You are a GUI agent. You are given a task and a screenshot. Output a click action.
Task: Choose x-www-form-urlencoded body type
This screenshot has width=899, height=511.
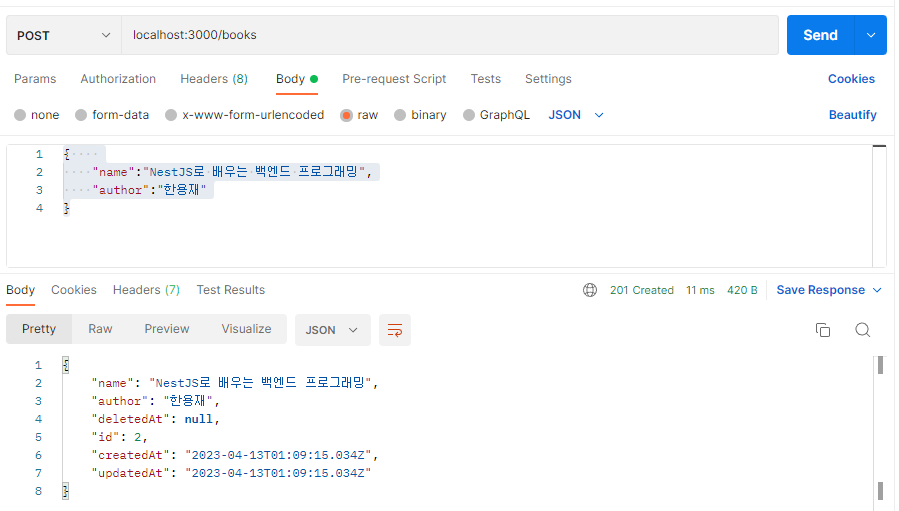point(244,115)
